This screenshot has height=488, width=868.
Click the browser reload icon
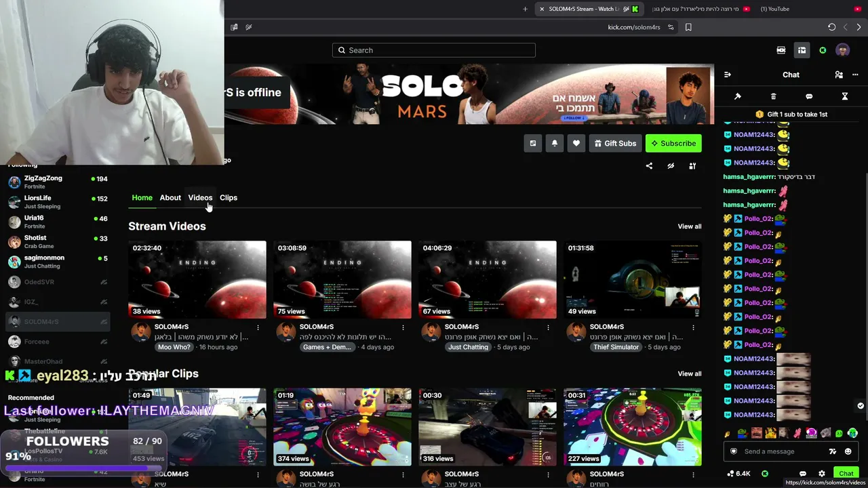coord(832,27)
